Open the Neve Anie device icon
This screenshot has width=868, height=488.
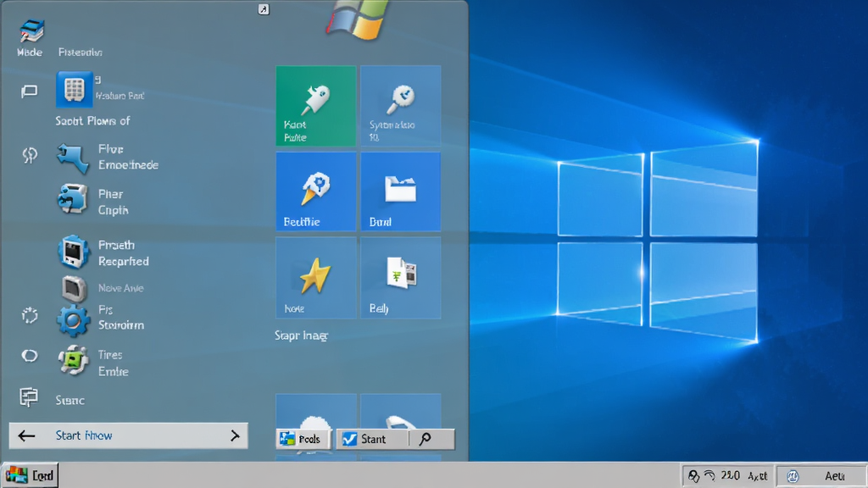tap(74, 288)
